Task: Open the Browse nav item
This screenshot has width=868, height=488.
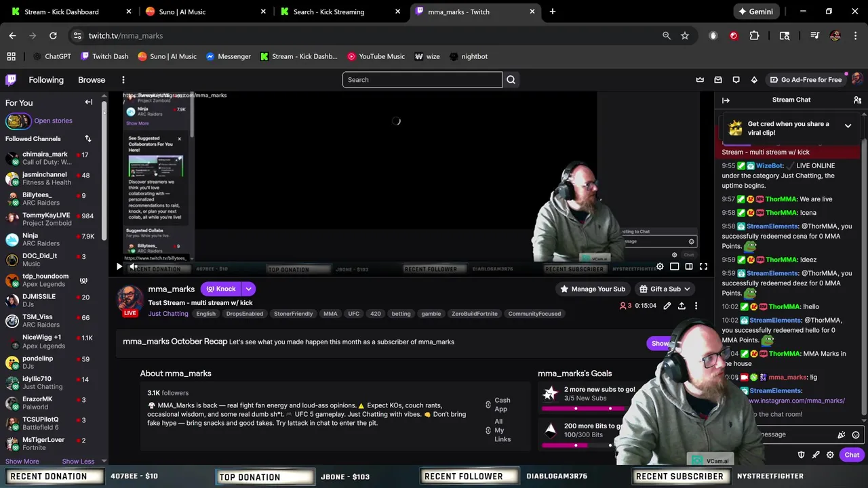Action: click(x=92, y=80)
